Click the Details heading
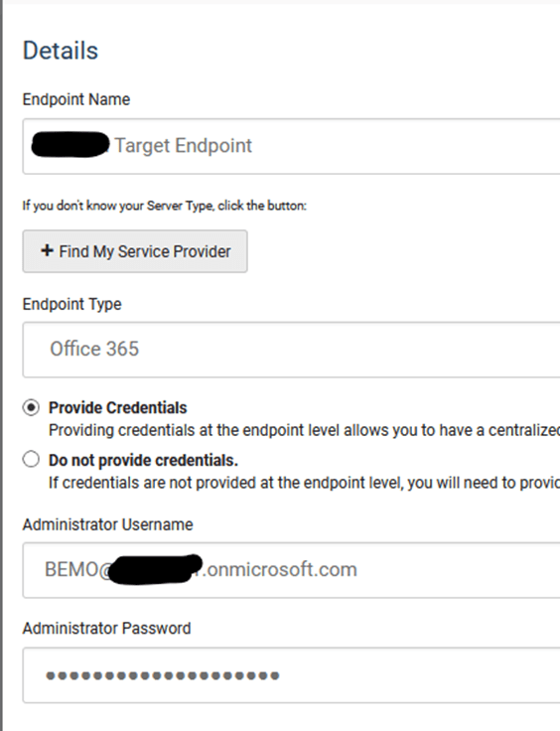 click(x=61, y=51)
